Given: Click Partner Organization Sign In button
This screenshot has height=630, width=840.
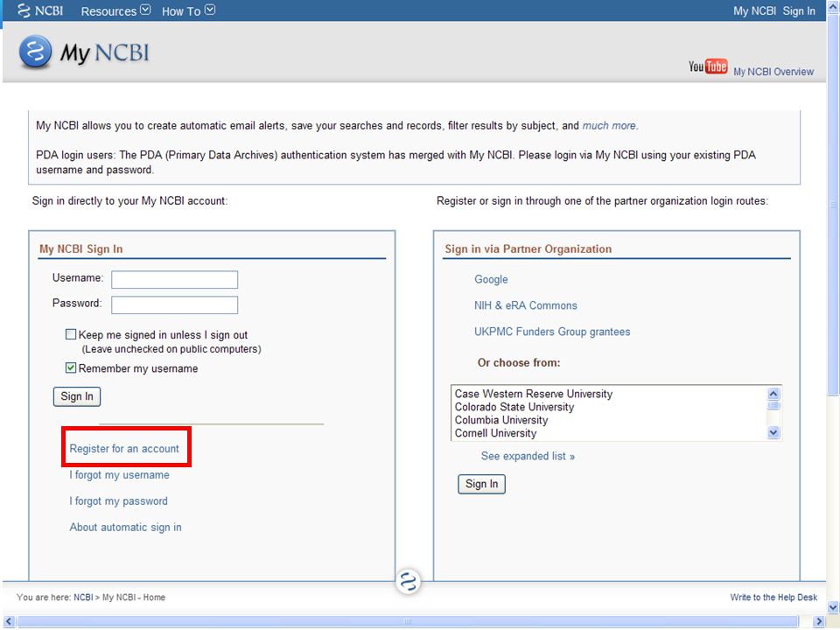Looking at the screenshot, I should (481, 484).
